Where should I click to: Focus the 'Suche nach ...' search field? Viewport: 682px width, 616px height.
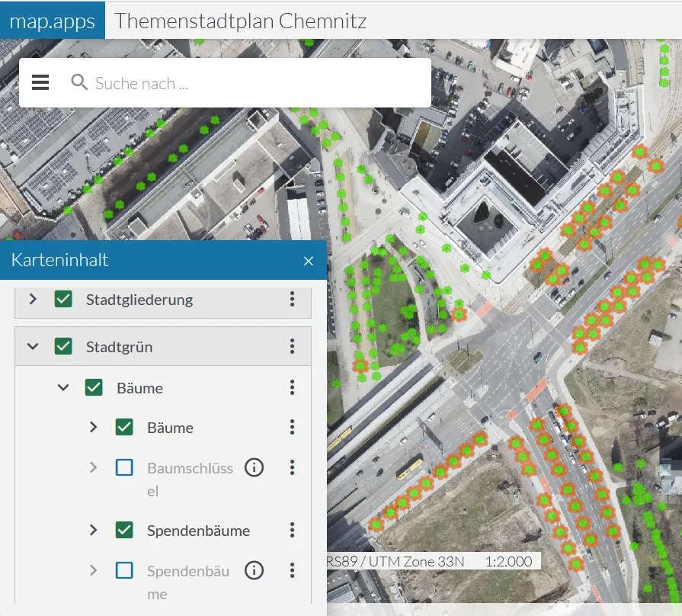click(x=251, y=83)
